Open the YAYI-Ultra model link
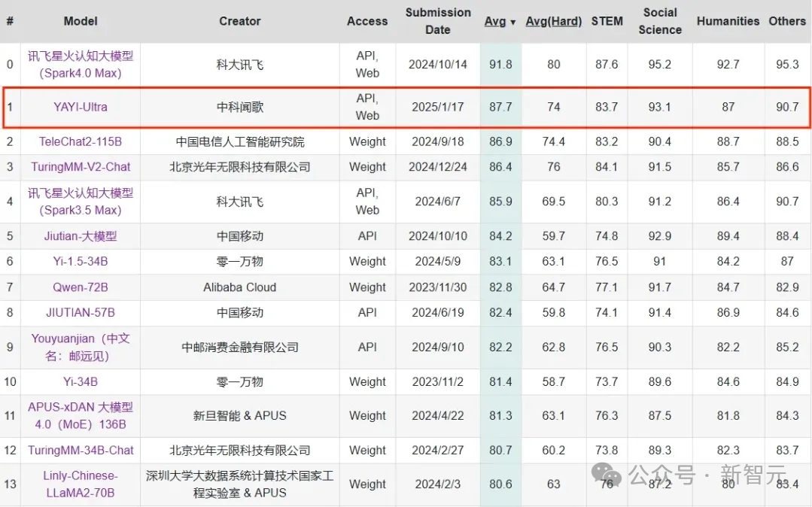 pyautogui.click(x=81, y=108)
